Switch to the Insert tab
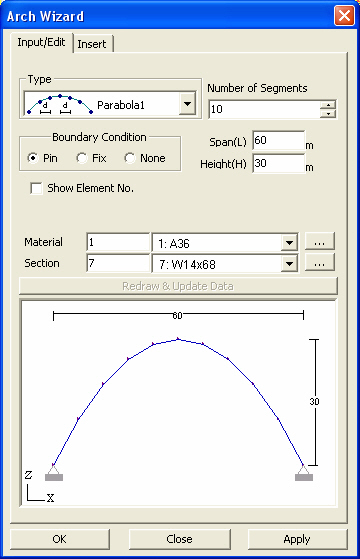Image resolution: width=360 pixels, height=559 pixels. 93,44
